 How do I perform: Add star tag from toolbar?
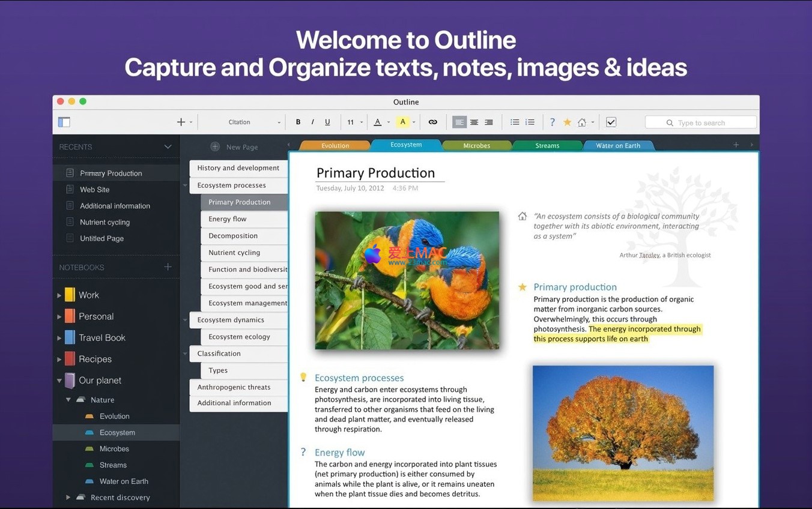coord(567,122)
